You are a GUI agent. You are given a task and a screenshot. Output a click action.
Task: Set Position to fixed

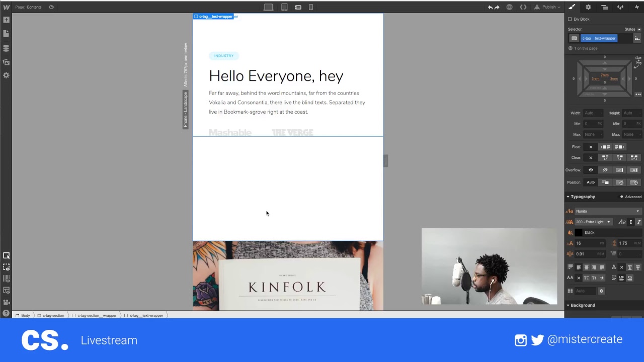634,183
